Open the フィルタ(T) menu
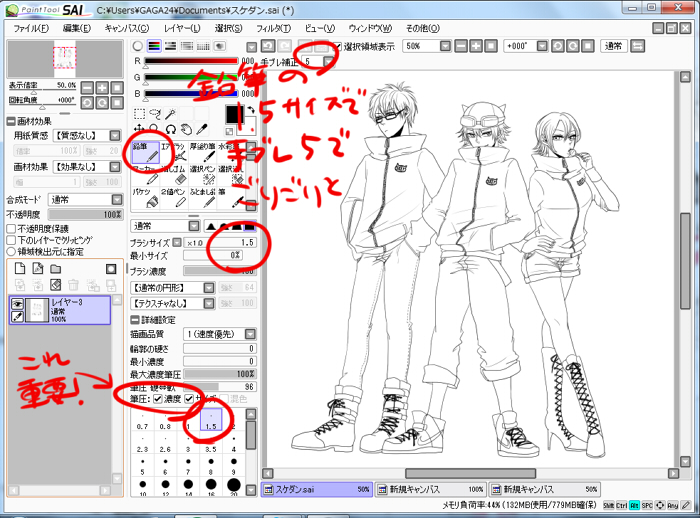Screen dimensions: 700x518 click(273, 28)
